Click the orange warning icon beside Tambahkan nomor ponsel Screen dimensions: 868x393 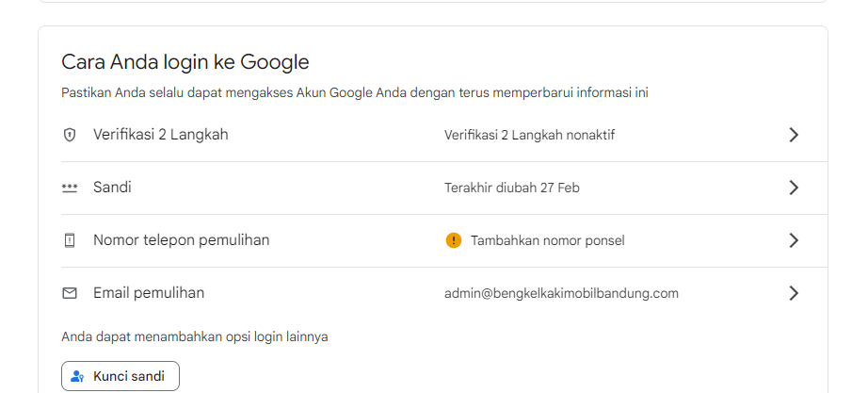point(454,240)
